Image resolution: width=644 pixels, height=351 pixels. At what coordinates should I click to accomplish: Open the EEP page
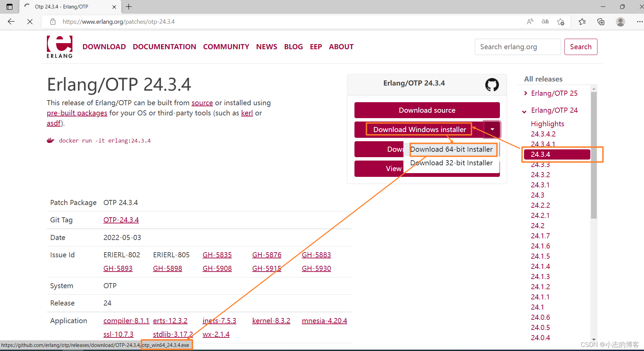[316, 47]
